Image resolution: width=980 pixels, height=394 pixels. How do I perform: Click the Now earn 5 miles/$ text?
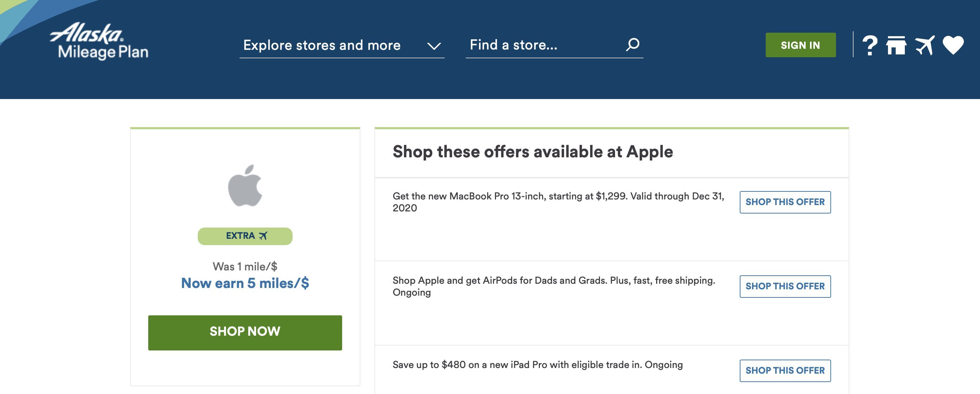[245, 283]
